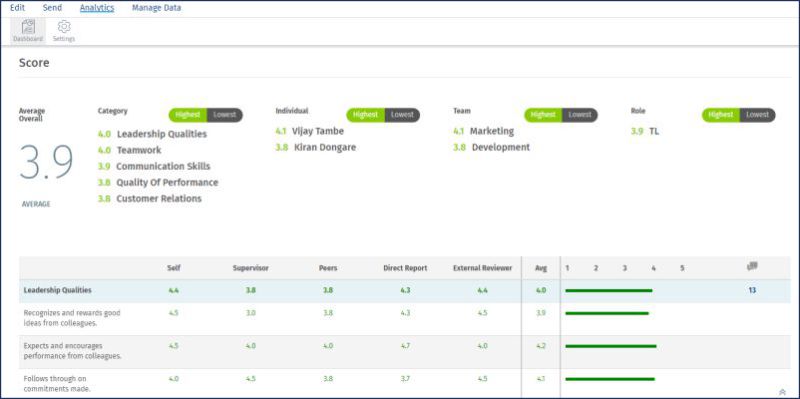Switch Role toggle to Lowest
The image size is (800, 399).
coord(758,115)
